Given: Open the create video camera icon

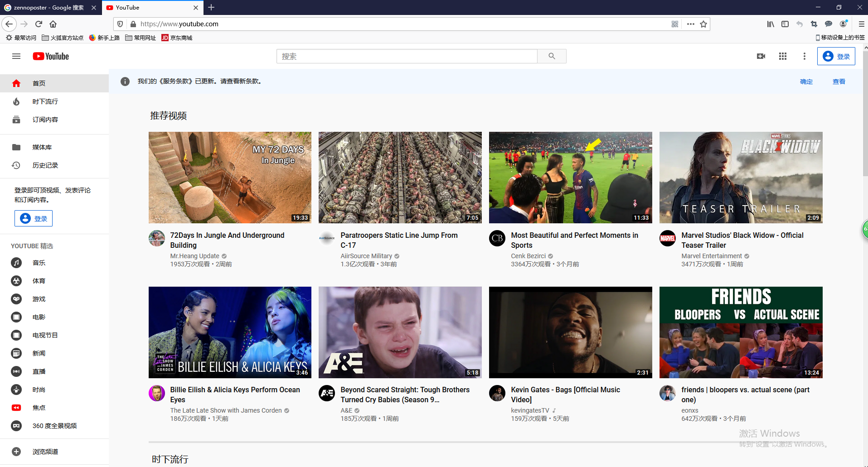Looking at the screenshot, I should pos(761,56).
